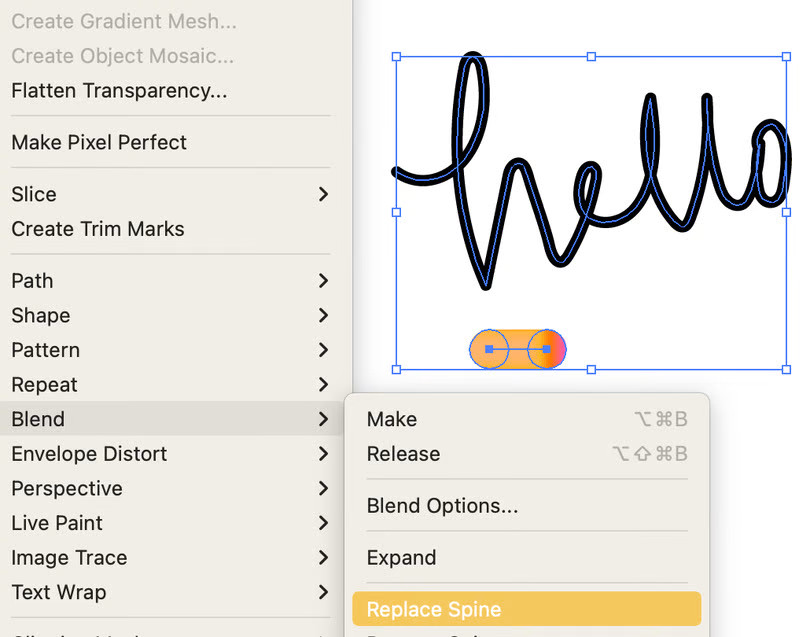Choose Create Trim Marks

[x=98, y=229]
